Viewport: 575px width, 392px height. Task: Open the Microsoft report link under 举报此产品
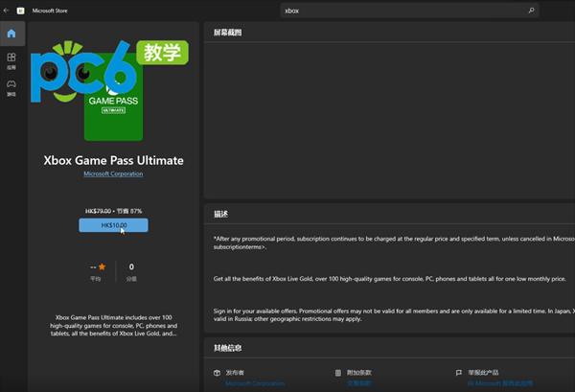pos(500,383)
